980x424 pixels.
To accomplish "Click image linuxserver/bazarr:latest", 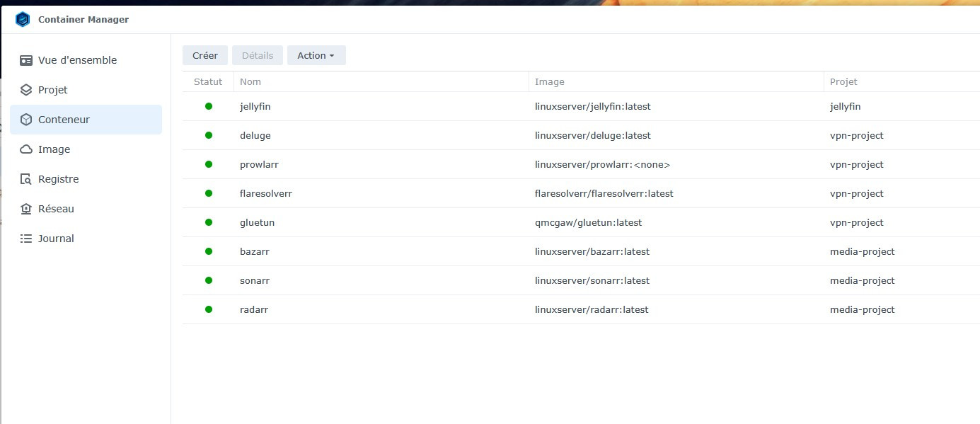I will 592,251.
